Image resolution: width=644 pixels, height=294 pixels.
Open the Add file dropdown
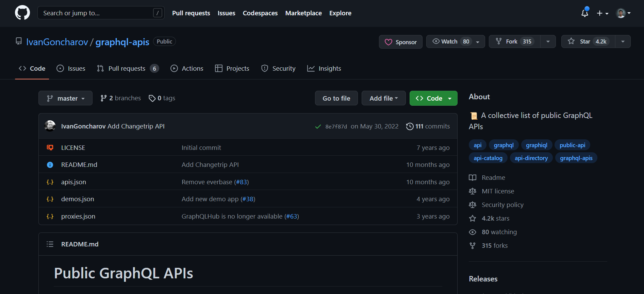pyautogui.click(x=383, y=98)
